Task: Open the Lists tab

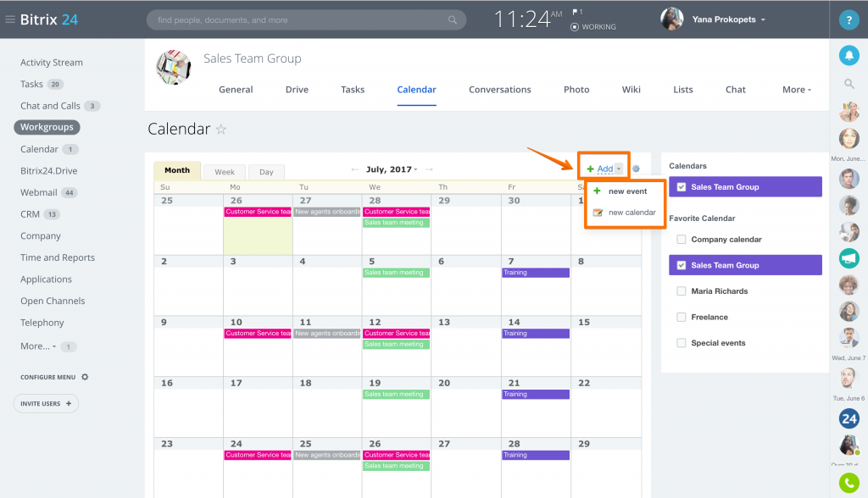Action: (683, 90)
